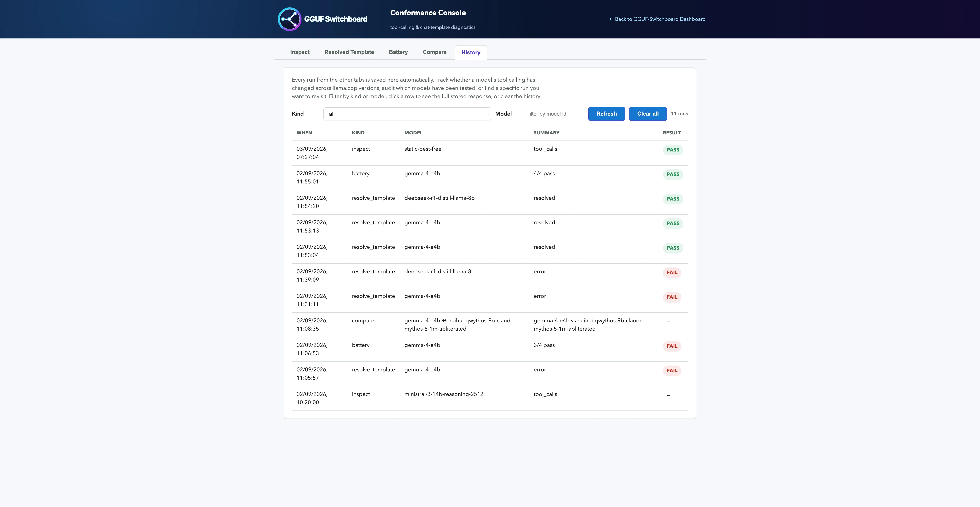
Task: Click the 03/09/2026, 07:27:04 timestamp
Action: tap(312, 153)
